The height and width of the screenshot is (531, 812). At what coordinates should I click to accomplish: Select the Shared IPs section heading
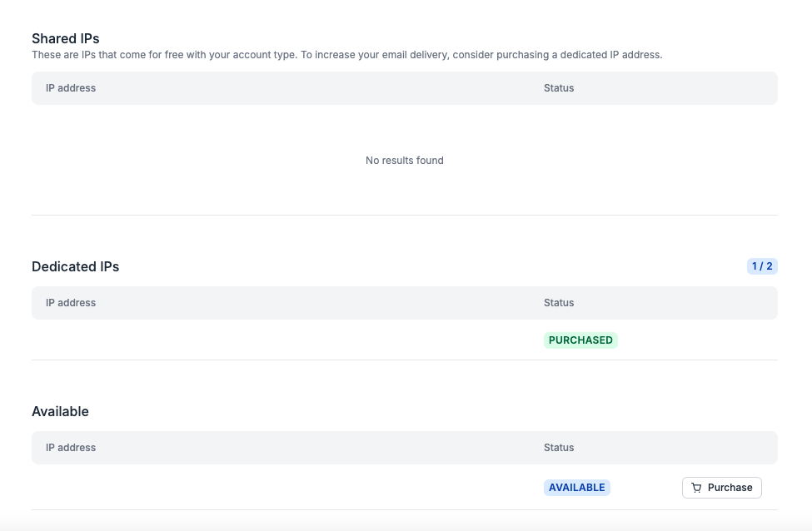(x=65, y=38)
